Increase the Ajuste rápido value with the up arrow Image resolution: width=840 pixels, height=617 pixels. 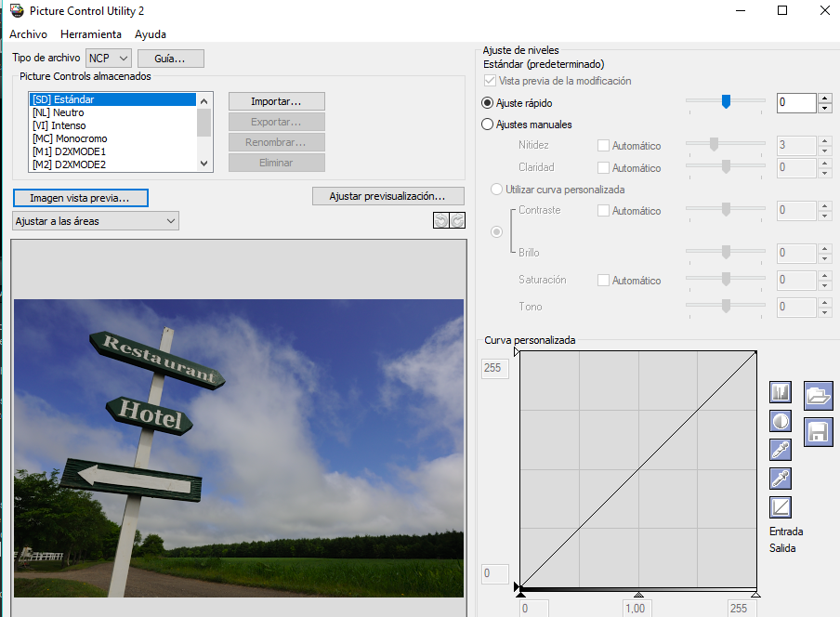pos(825,98)
